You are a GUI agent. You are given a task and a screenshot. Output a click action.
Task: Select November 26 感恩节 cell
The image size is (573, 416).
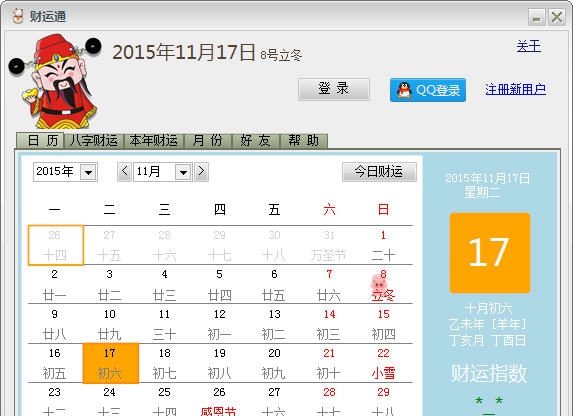pos(219,400)
